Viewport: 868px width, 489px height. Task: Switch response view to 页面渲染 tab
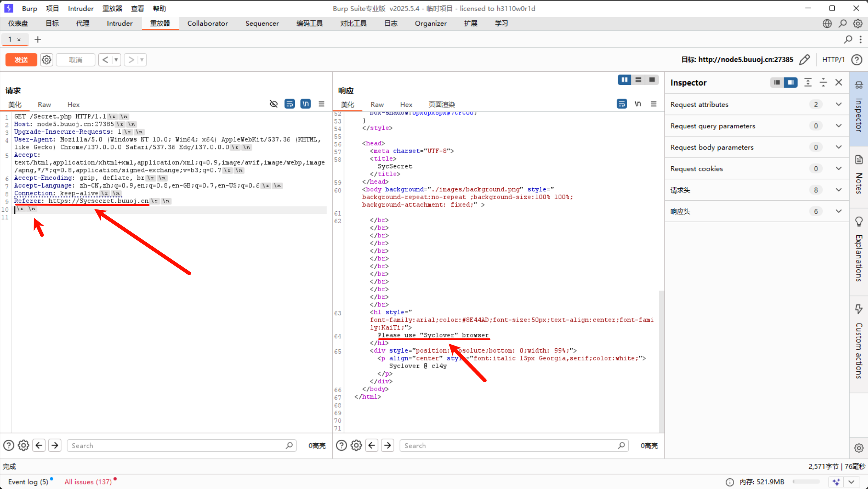pos(441,105)
